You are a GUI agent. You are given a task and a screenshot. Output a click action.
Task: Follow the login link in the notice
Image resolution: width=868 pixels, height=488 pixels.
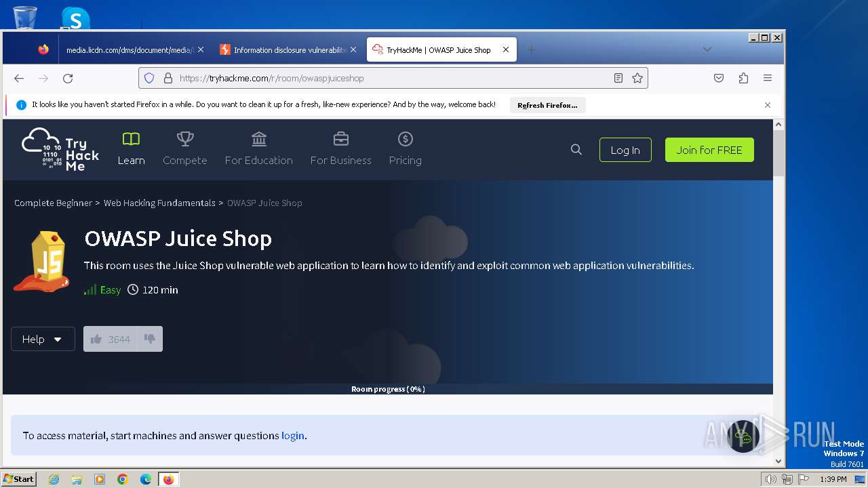click(x=293, y=436)
